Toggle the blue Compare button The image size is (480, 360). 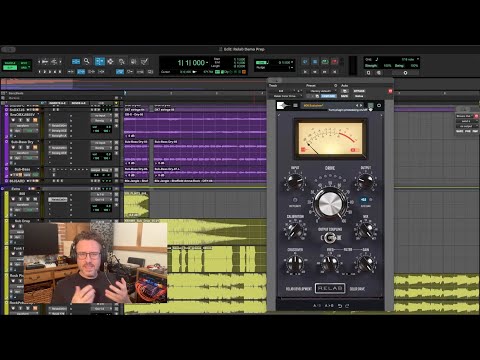[329, 96]
